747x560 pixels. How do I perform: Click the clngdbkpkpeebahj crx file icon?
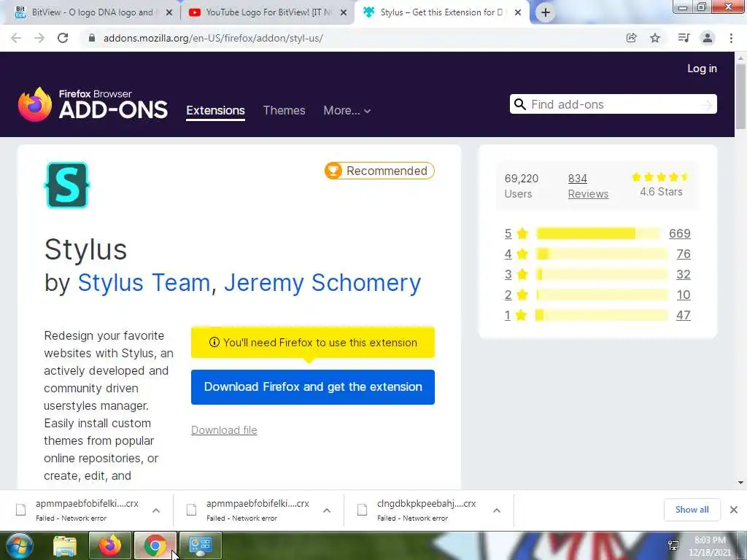362,510
